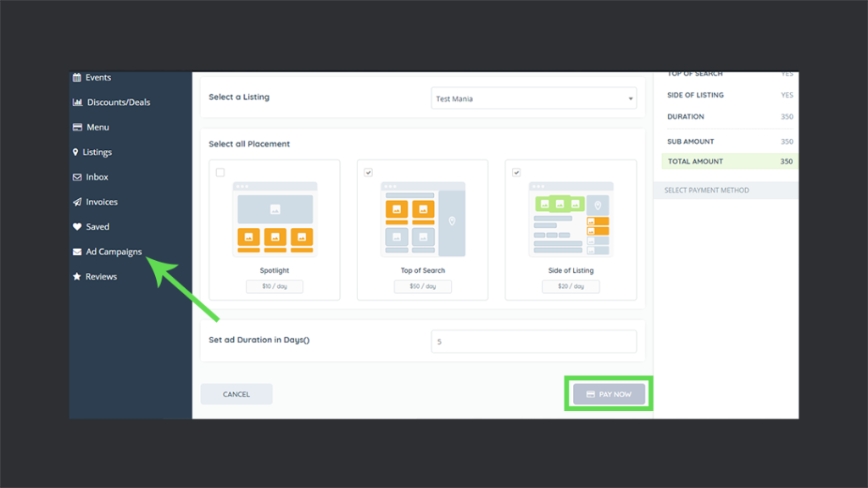Click the Pay Now button
Screen dimensions: 868x488
click(609, 393)
